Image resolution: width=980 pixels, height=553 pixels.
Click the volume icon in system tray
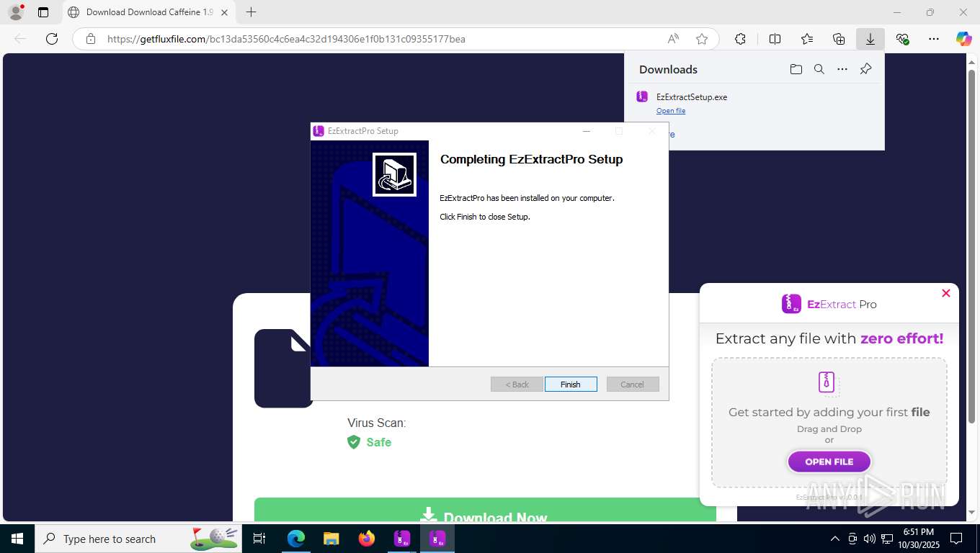point(870,539)
